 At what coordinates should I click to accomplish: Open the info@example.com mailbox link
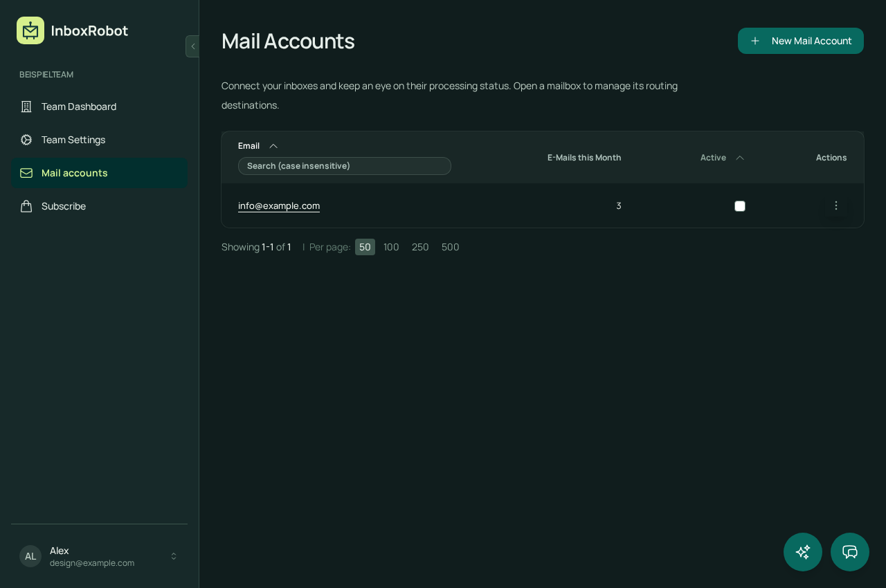click(x=279, y=205)
